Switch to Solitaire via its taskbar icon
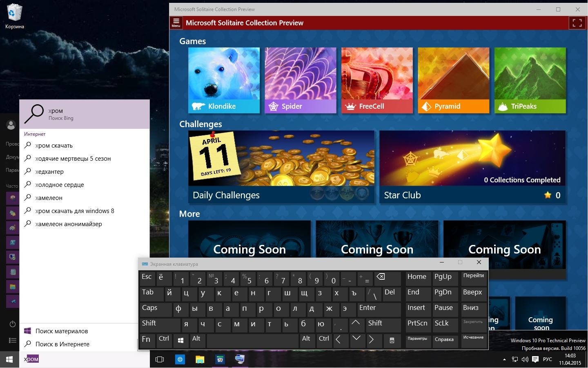 coord(220,359)
